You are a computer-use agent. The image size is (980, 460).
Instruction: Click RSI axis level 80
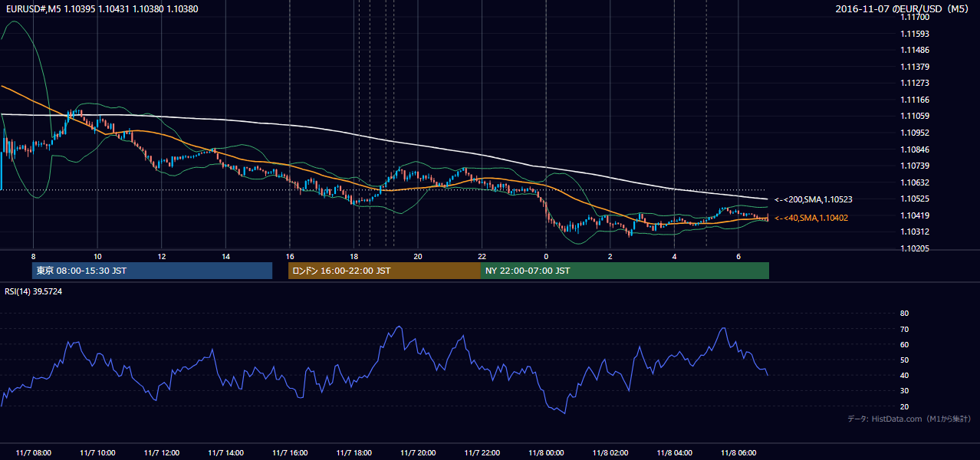[x=904, y=314]
